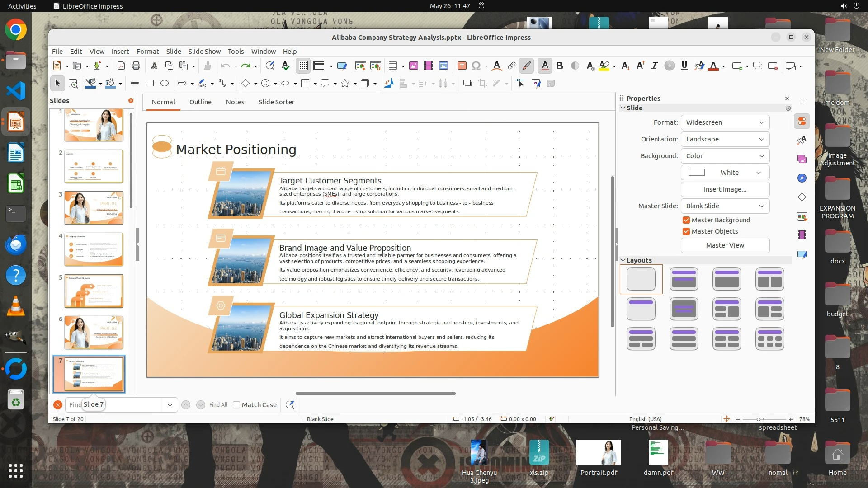Enable the Match Case checkbox
The image size is (868, 488).
236,405
